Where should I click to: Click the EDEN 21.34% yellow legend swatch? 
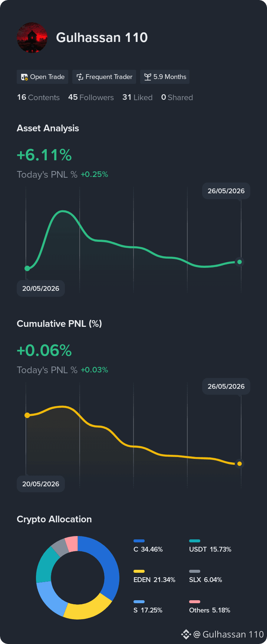[x=139, y=571]
